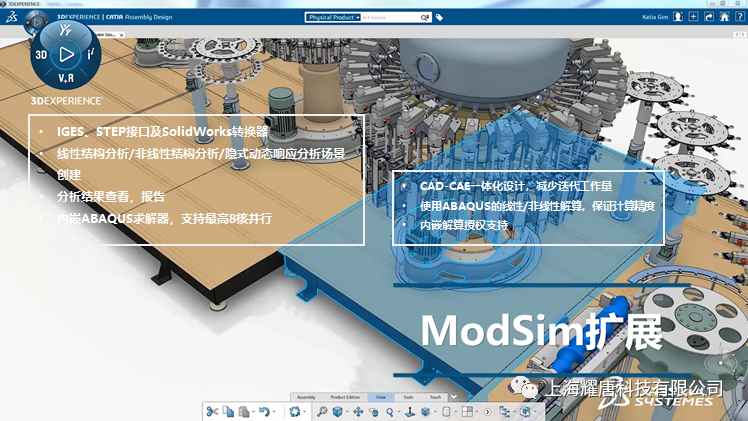Click the Update refresh icon
This screenshot has height=421, width=748.
295,411
